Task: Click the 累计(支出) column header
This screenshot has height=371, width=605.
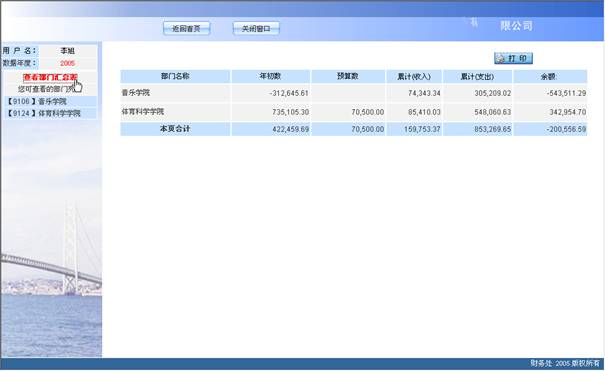Action: tap(477, 76)
